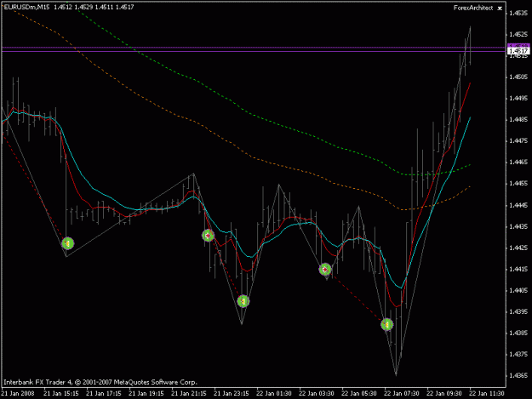This screenshot has width=532, height=399.
Task: Select the yellow signal marker near 21 Jan 23:15
Action: coord(243,301)
